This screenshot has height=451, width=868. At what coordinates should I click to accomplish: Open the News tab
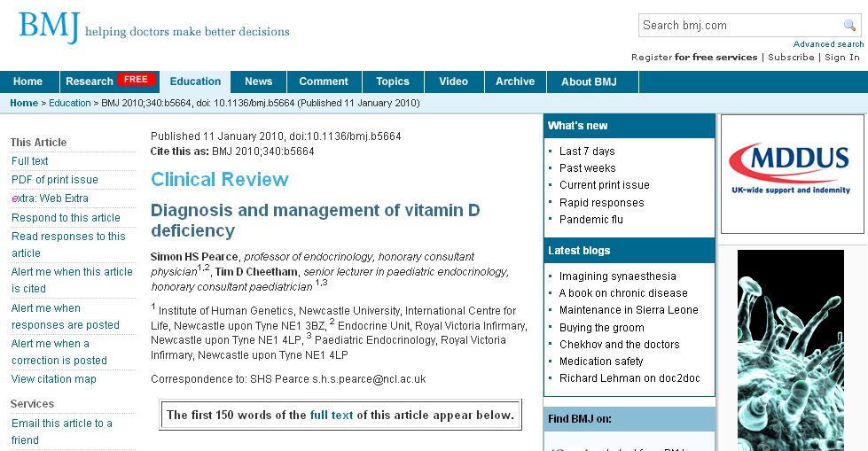[258, 82]
